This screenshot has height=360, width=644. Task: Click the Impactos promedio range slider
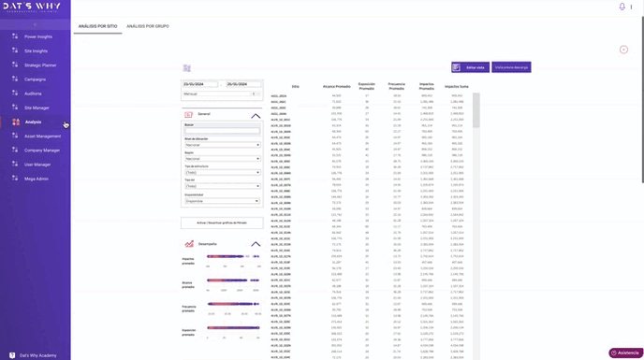(x=233, y=256)
